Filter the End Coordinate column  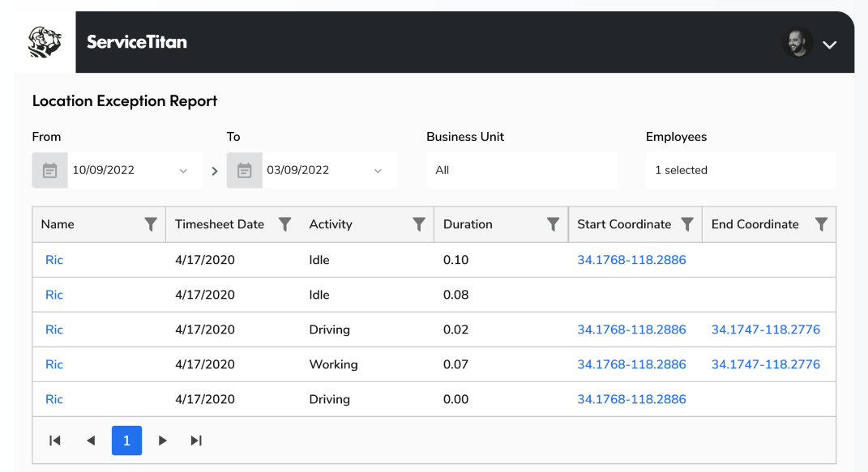[x=822, y=223]
